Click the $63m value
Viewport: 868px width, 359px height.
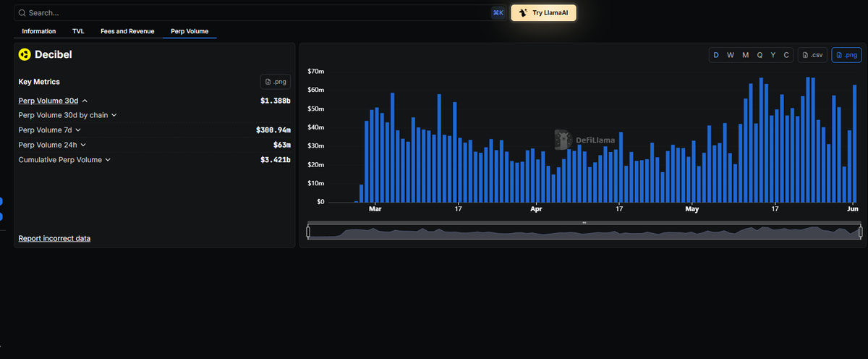(283, 145)
